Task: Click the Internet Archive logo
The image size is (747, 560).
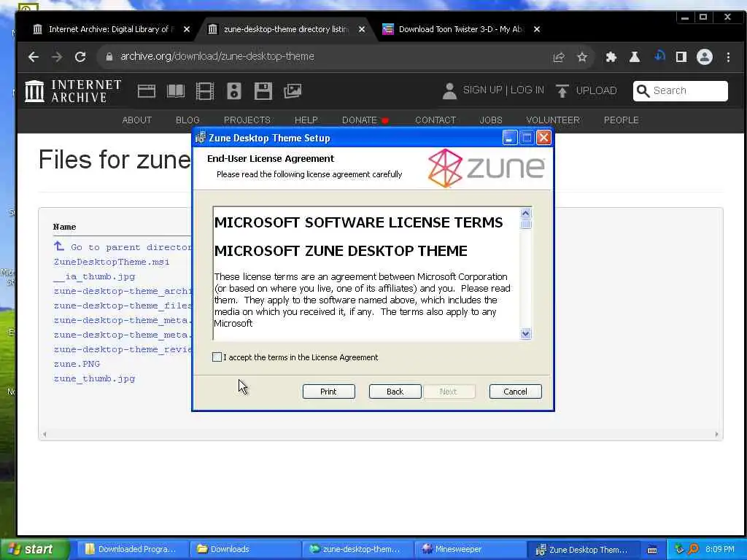Action: pyautogui.click(x=73, y=91)
